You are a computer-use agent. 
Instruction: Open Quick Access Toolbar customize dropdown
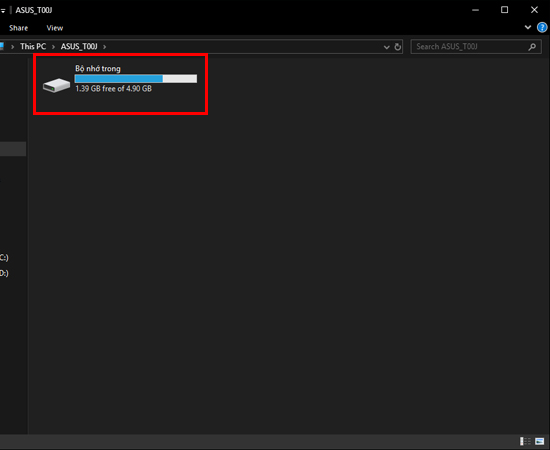pyautogui.click(x=3, y=11)
